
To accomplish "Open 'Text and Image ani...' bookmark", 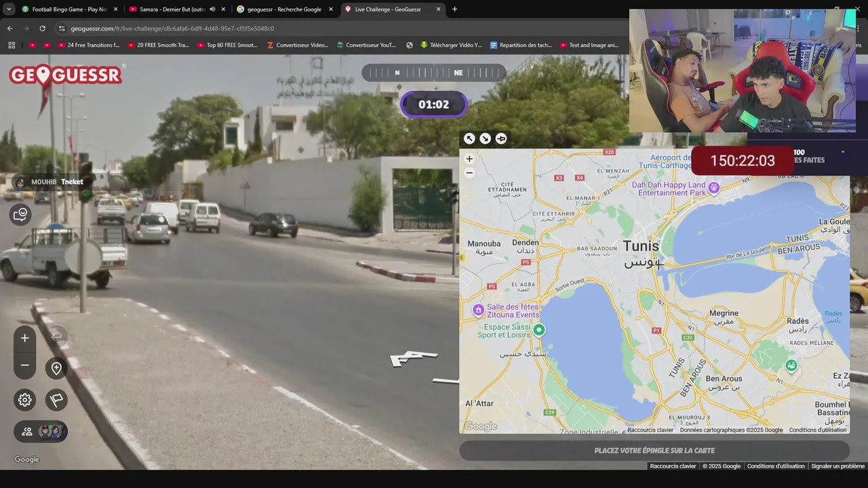I will point(589,45).
